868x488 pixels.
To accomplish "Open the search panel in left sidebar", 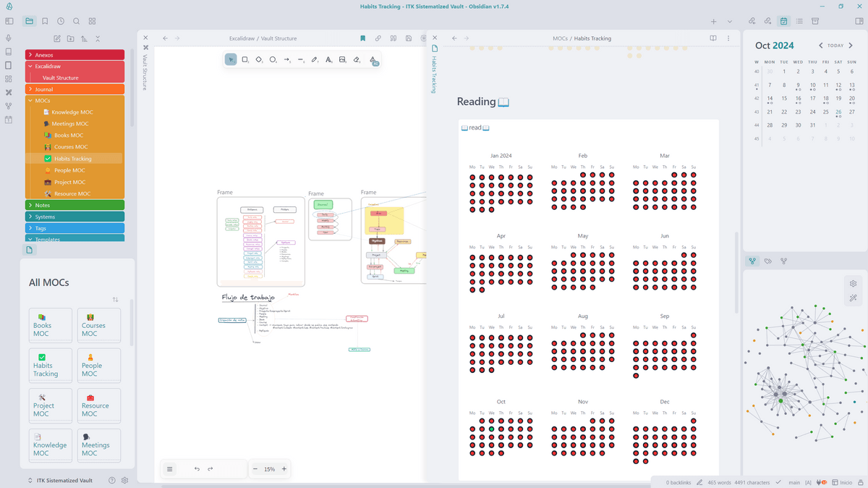I will (77, 22).
